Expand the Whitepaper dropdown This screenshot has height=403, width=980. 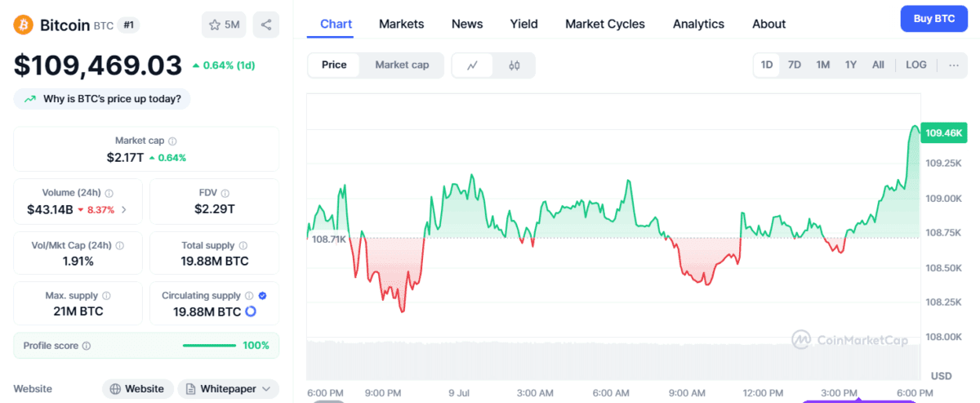[x=229, y=389]
